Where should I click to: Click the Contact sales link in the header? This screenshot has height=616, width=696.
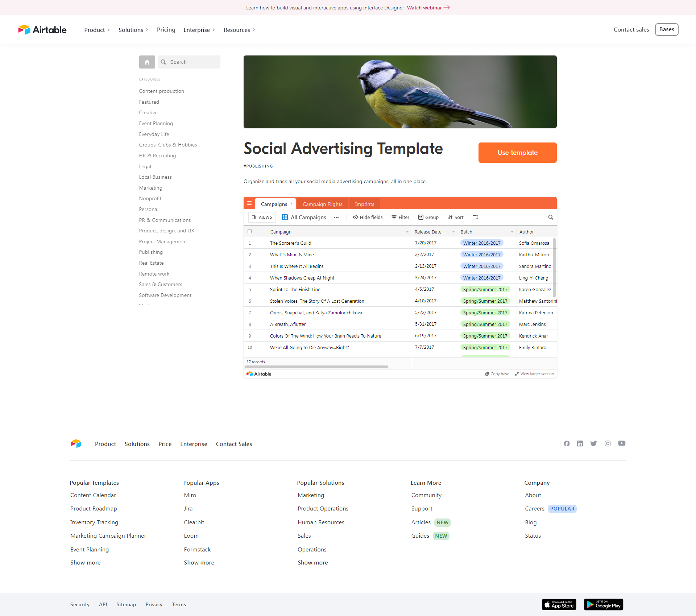(631, 30)
